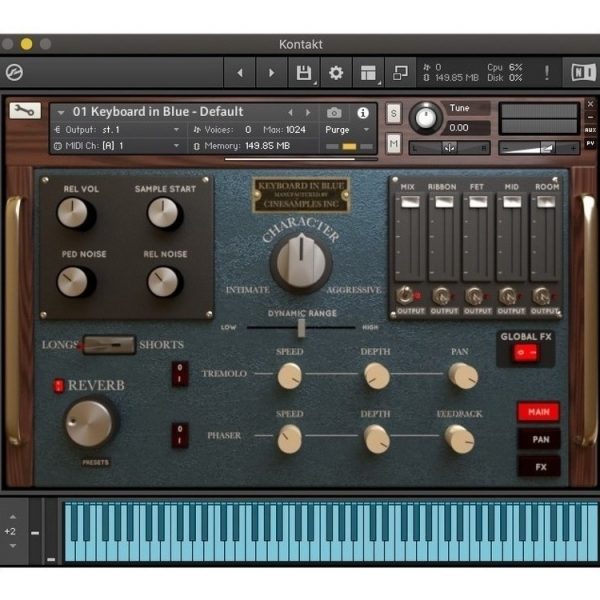Click the MID fader cap
600x600 pixels.
tap(512, 202)
